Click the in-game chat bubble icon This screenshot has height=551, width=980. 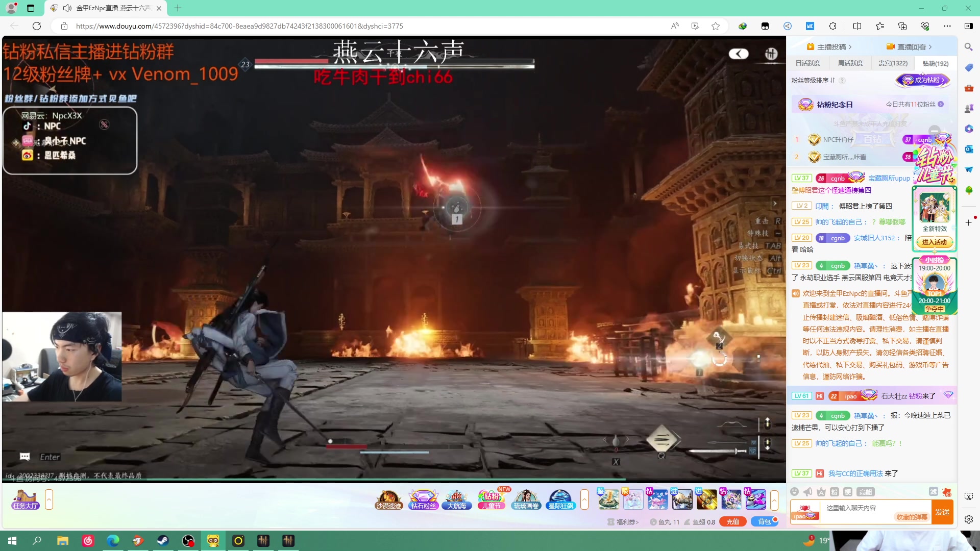(24, 457)
